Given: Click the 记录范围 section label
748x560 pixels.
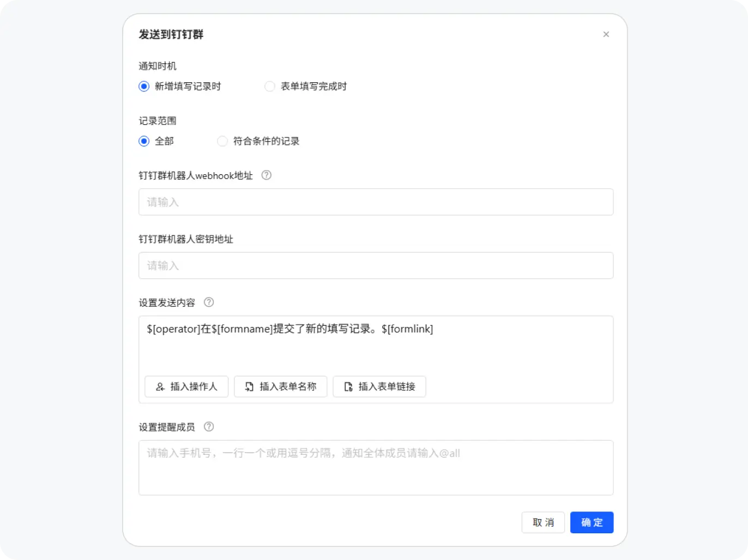Looking at the screenshot, I should tap(158, 121).
